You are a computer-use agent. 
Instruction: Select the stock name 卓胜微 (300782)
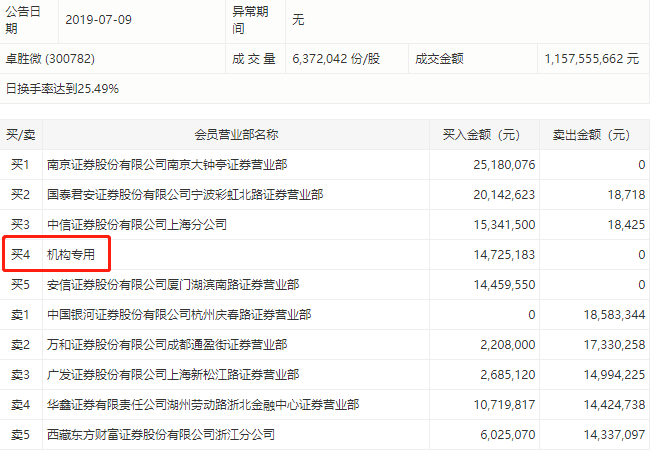(x=50, y=59)
